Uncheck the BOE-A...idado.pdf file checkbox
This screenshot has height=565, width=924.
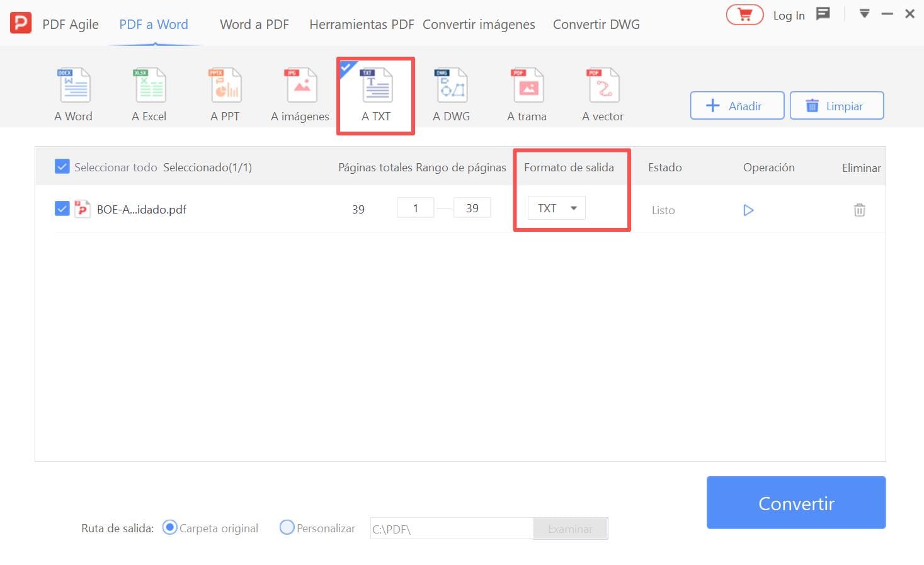click(x=62, y=208)
